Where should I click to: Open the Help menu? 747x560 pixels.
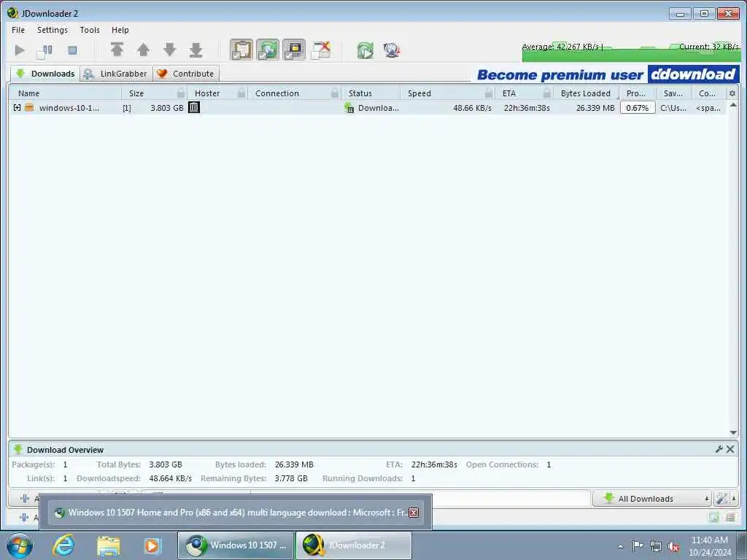coord(120,30)
